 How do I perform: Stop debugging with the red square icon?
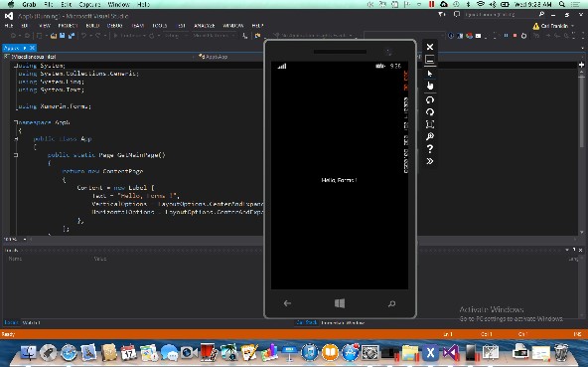tap(514, 36)
